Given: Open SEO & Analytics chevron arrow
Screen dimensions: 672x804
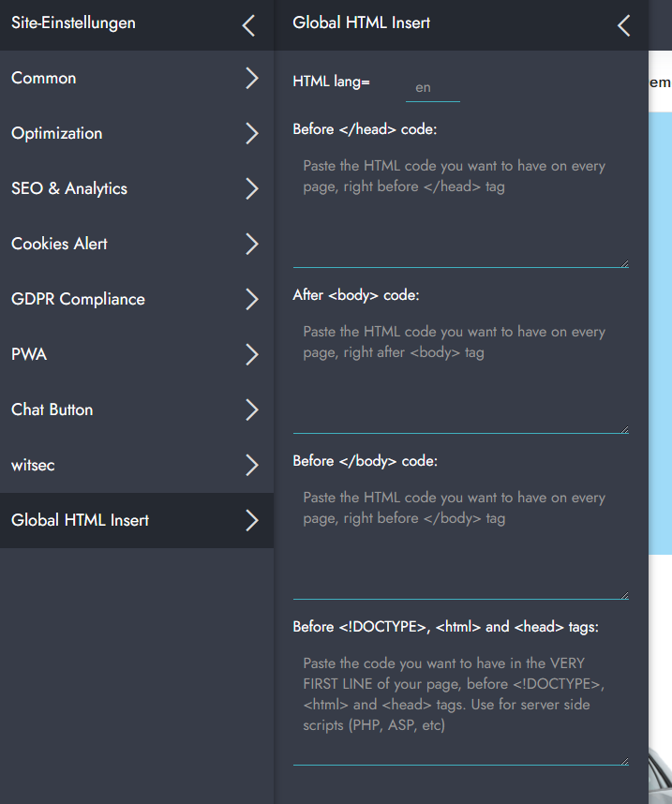Looking at the screenshot, I should pyautogui.click(x=251, y=189).
